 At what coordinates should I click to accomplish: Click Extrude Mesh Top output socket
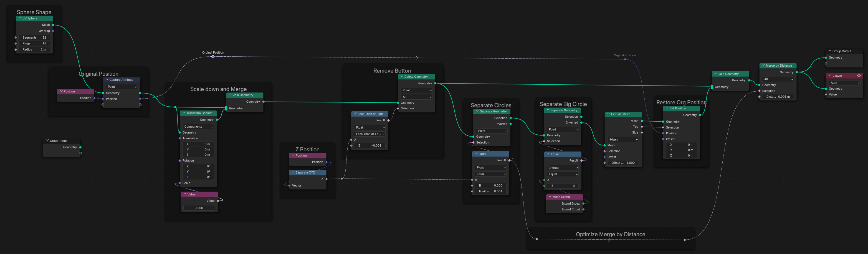coord(642,127)
